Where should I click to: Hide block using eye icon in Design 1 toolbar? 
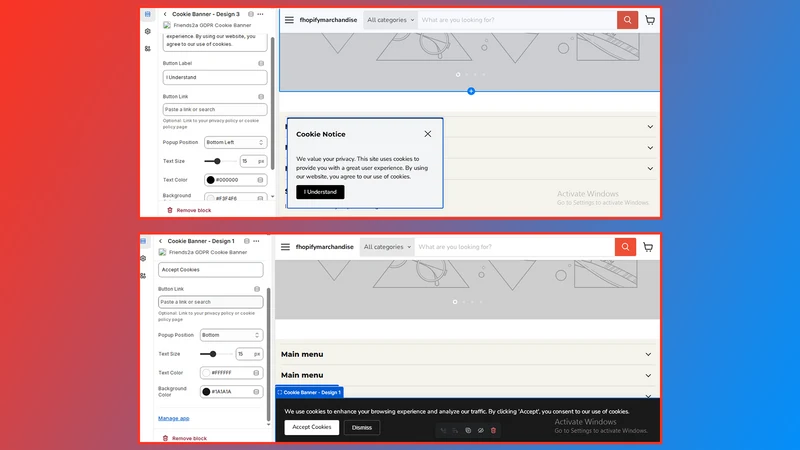click(x=481, y=431)
